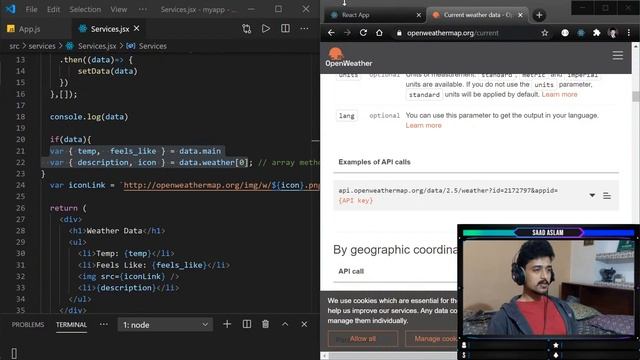Click the VS Code logo icon
The height and width of the screenshot is (360, 640).
(11, 9)
